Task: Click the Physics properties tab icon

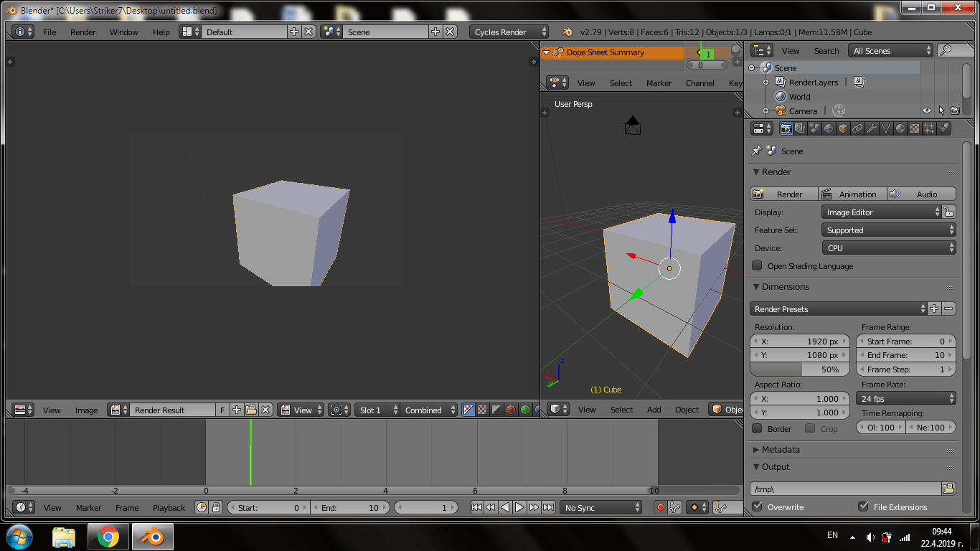Action: [x=943, y=128]
